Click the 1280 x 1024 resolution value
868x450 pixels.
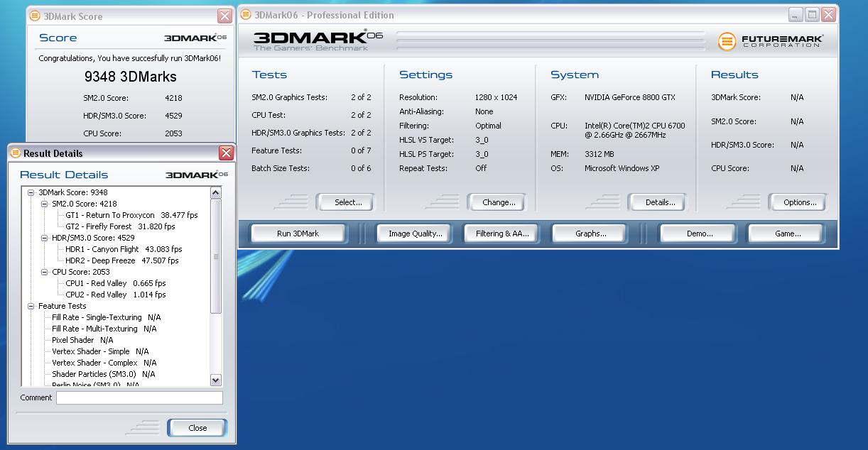pyautogui.click(x=497, y=97)
